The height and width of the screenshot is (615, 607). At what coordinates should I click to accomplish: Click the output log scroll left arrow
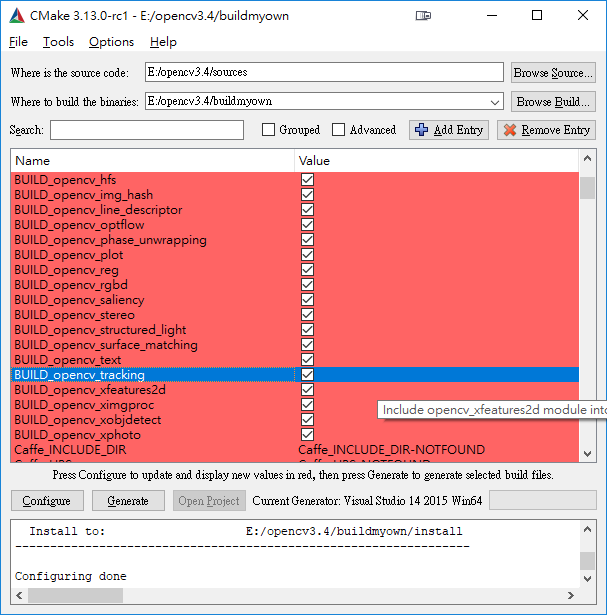coord(19,595)
